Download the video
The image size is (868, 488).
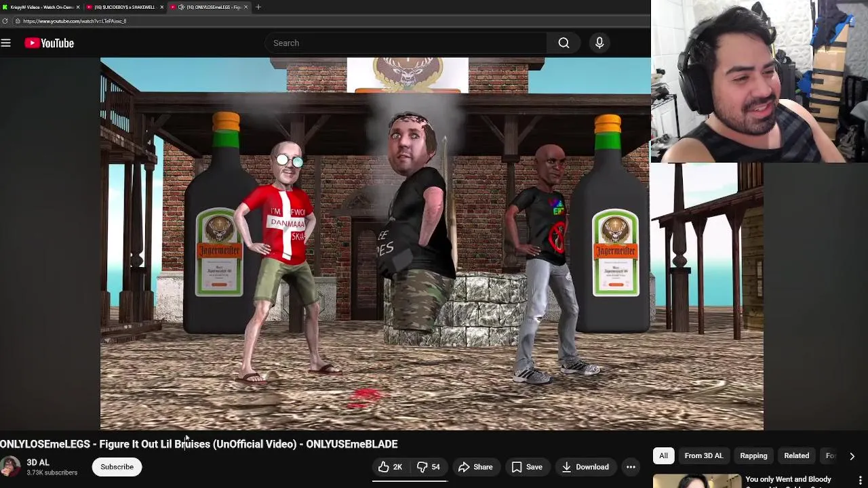click(x=585, y=467)
